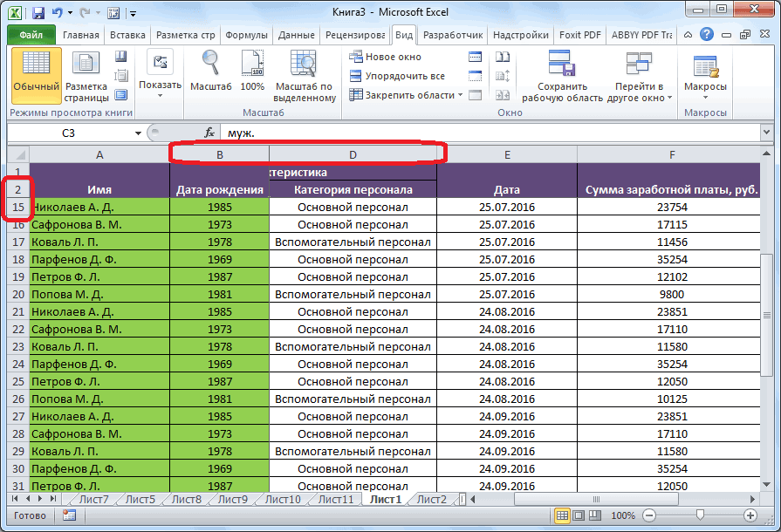Click the Обычный view icon

coord(36,73)
